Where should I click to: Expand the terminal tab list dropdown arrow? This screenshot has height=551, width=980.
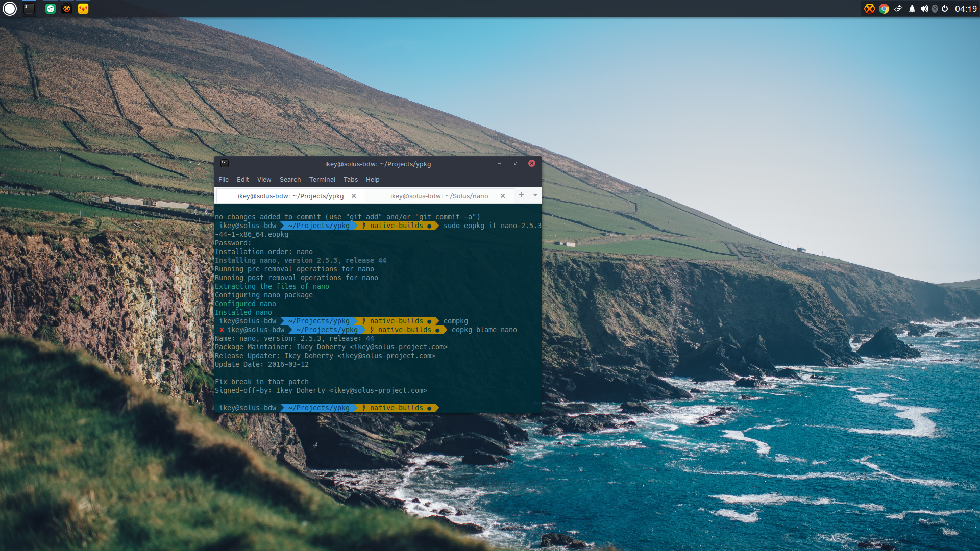click(535, 195)
